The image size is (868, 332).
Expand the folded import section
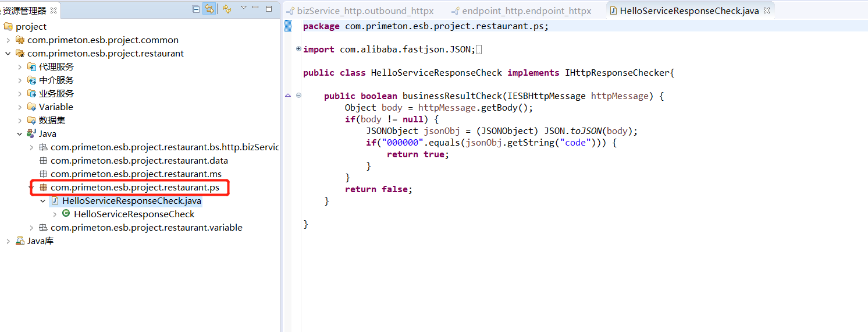298,49
